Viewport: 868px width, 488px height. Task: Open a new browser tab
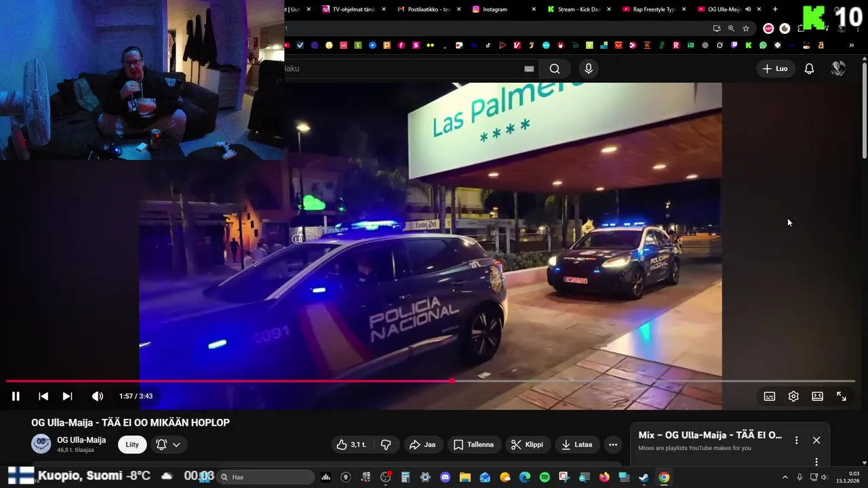(775, 9)
